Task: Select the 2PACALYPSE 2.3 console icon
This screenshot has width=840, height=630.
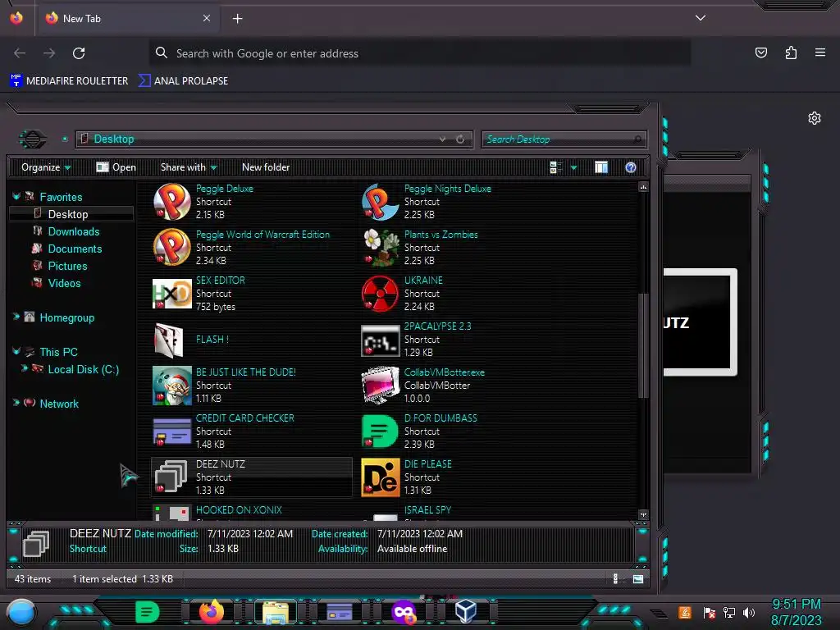Action: click(x=381, y=340)
